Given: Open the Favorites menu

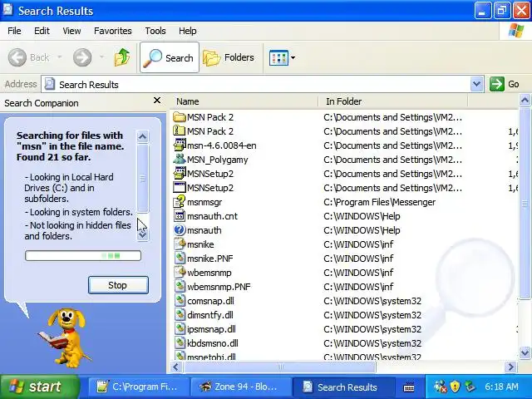Looking at the screenshot, I should click(x=113, y=31).
